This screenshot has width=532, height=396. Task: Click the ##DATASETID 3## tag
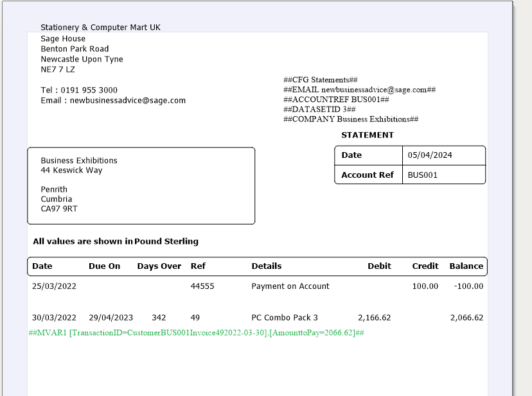tap(319, 110)
